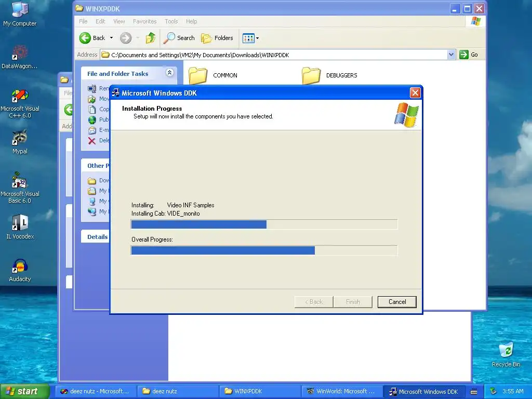This screenshot has height=399, width=532.
Task: Open the IL Vocodex shortcut
Action: point(20,227)
